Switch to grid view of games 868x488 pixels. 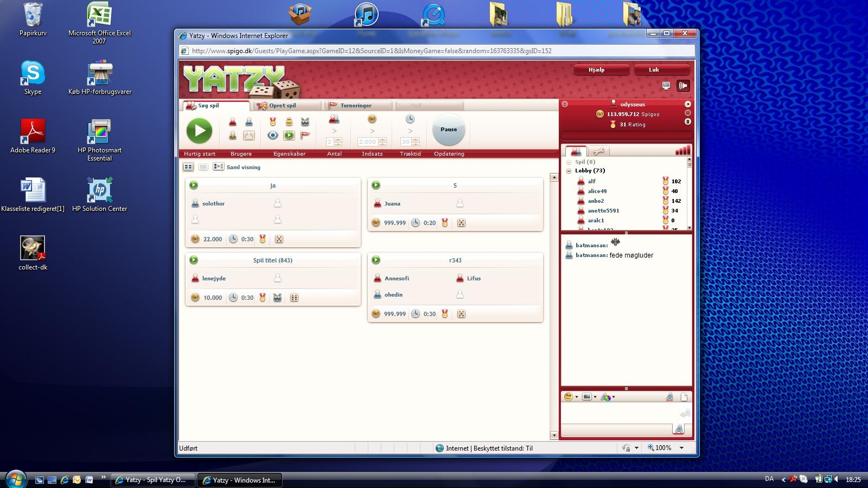[188, 167]
